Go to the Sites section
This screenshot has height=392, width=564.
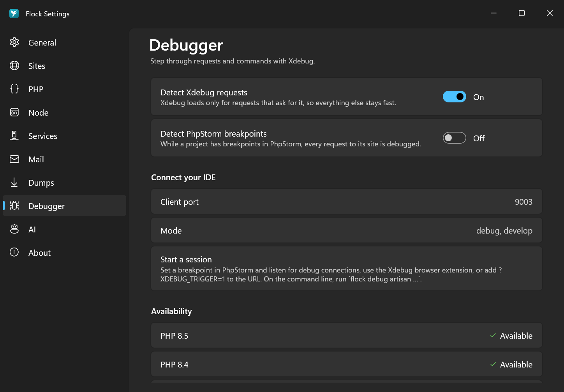pos(64,66)
